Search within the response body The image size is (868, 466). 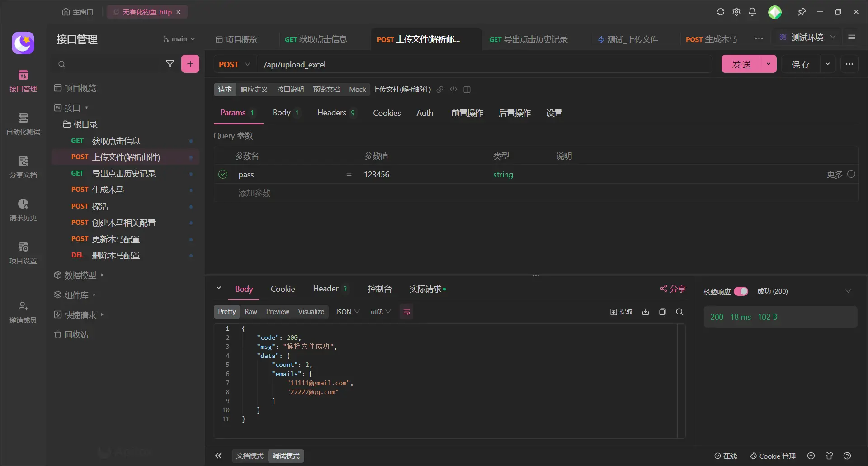point(679,312)
